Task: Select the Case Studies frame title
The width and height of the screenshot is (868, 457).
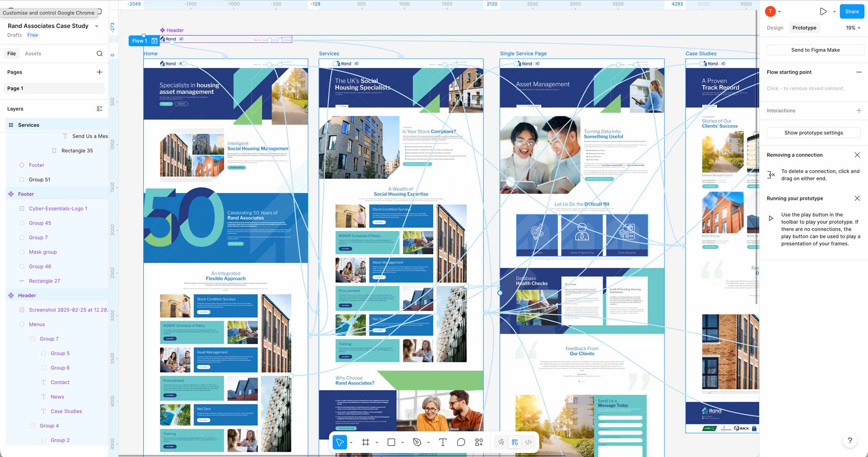Action: [701, 53]
